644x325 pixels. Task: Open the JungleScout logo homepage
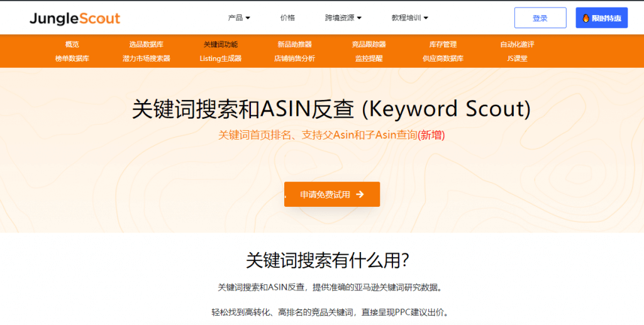coord(75,18)
